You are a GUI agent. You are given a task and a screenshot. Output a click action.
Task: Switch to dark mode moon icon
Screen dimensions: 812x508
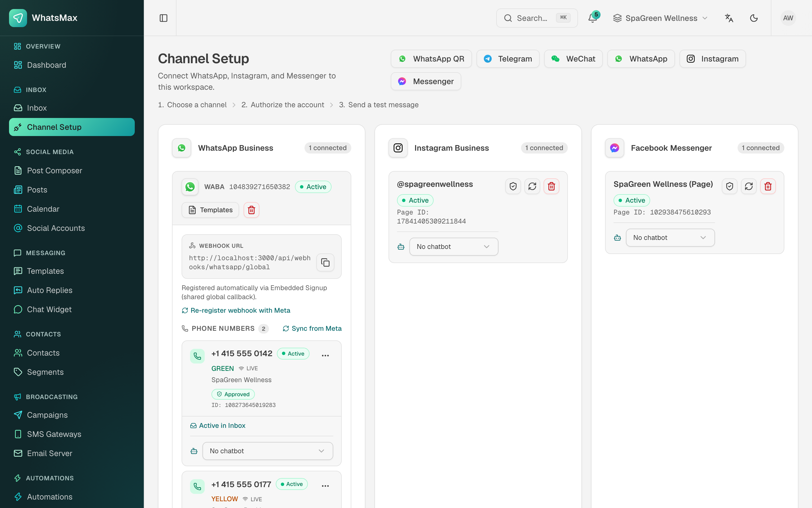(x=754, y=18)
